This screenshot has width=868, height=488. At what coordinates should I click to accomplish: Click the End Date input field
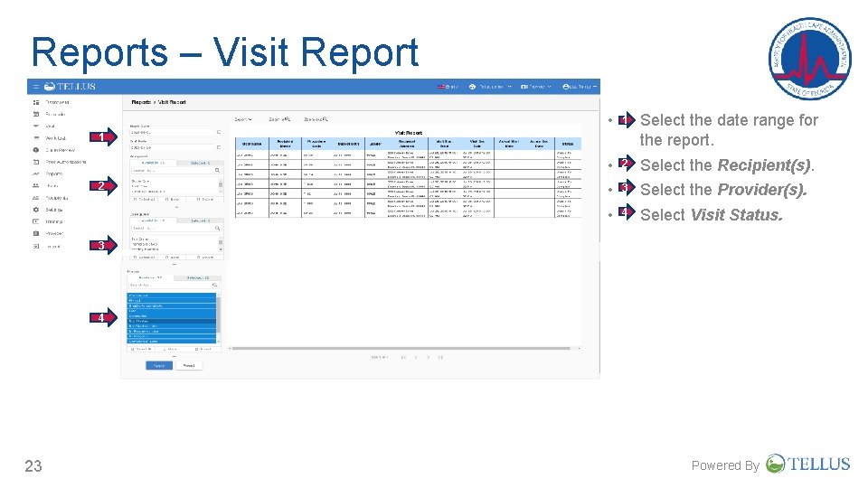[172, 147]
